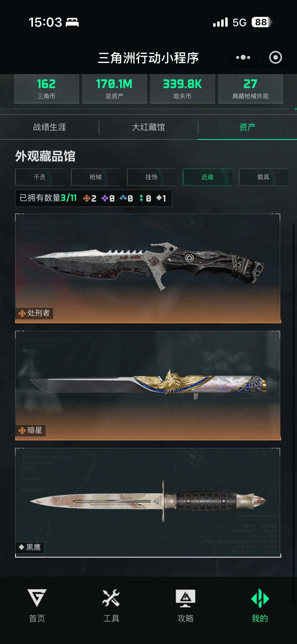This screenshot has width=297, height=644.
Task: Filter collection by 枪械
Action: 96,177
